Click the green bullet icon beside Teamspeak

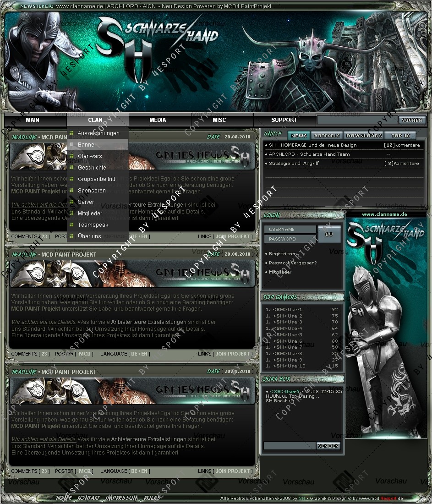point(71,225)
